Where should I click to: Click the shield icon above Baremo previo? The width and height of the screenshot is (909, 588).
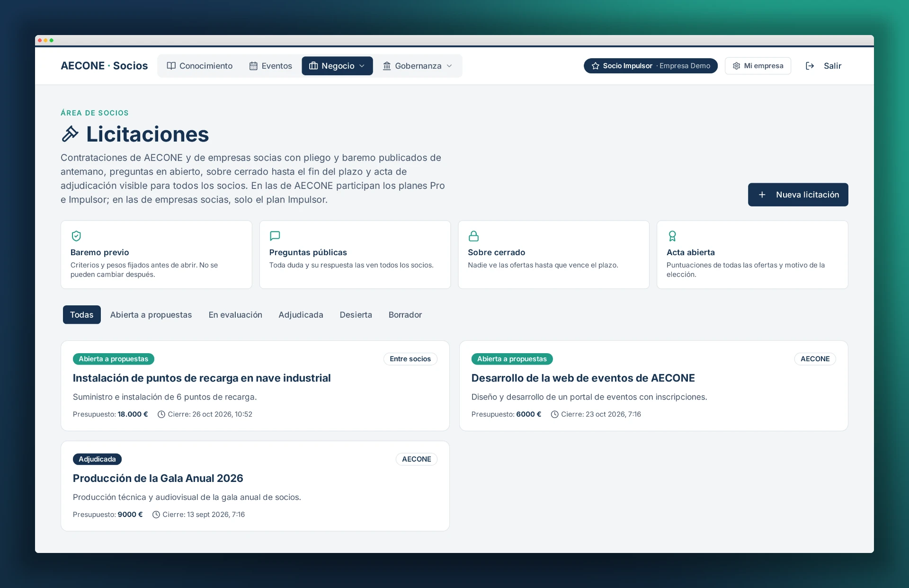pos(76,236)
